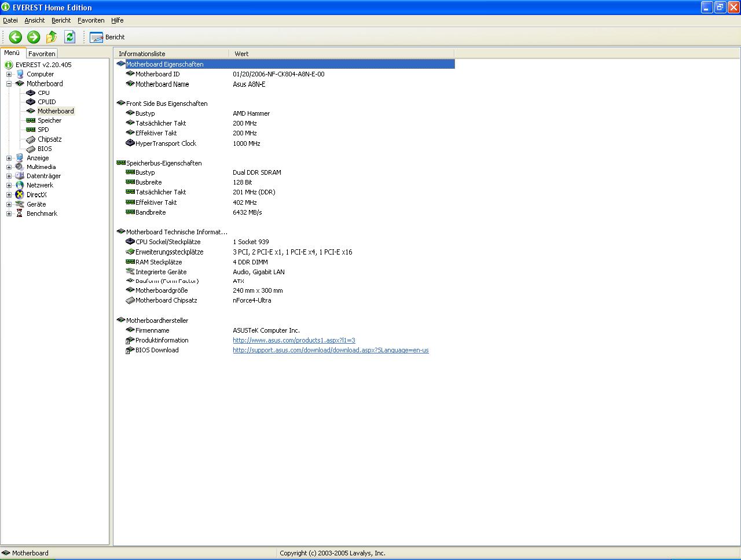Expand the Benchmark tree node
741x560 pixels.
coord(9,213)
